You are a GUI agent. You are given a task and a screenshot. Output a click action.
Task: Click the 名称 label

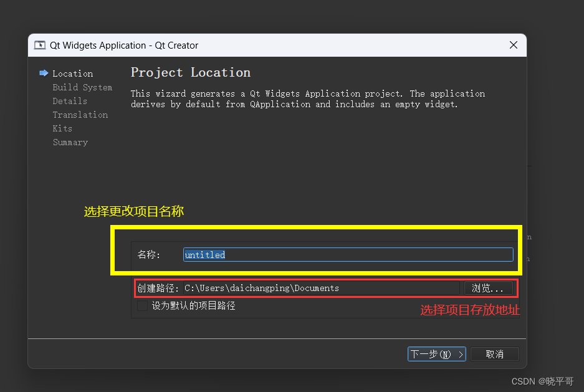[148, 255]
